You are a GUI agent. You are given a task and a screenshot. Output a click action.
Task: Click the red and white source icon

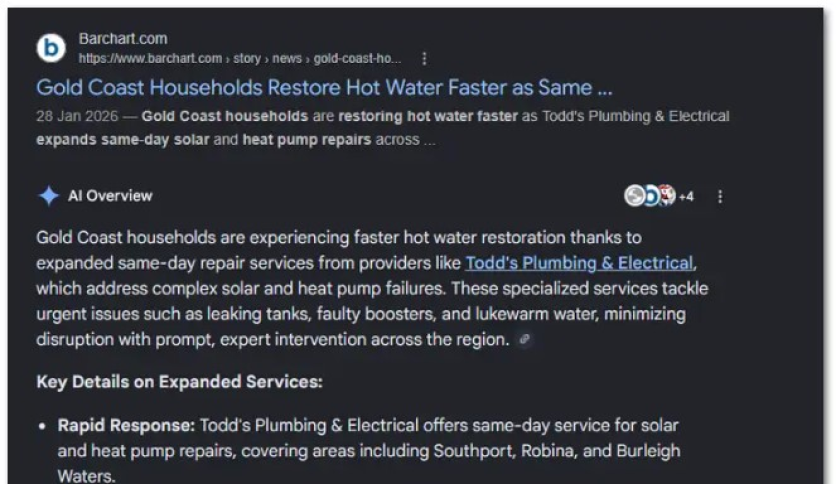[666, 196]
